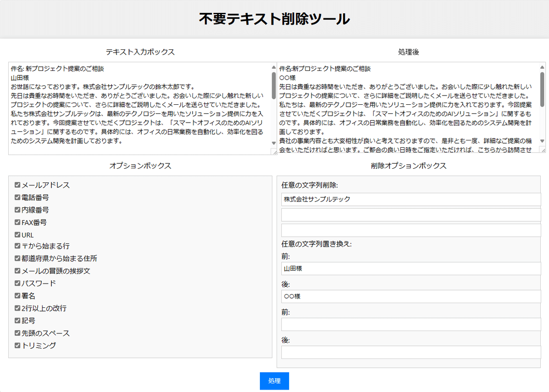Toggle the 内線番号 checkbox

pos(17,209)
